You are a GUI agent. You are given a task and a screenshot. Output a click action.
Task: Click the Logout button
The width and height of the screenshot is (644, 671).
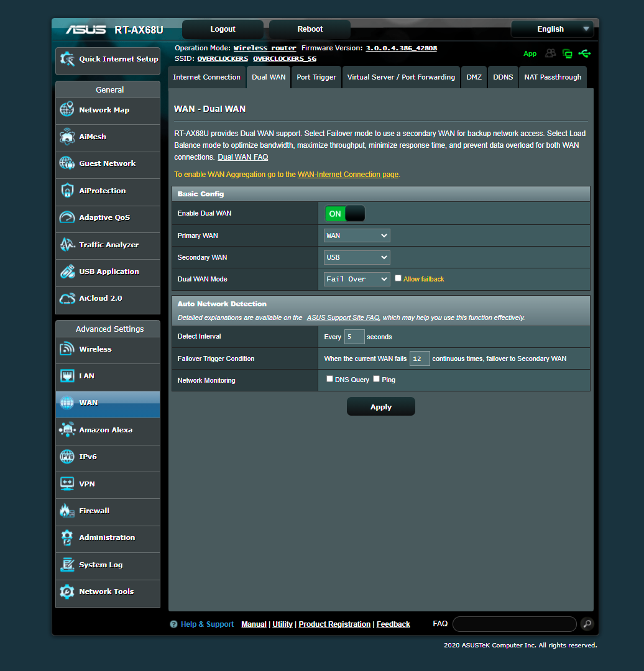click(223, 29)
